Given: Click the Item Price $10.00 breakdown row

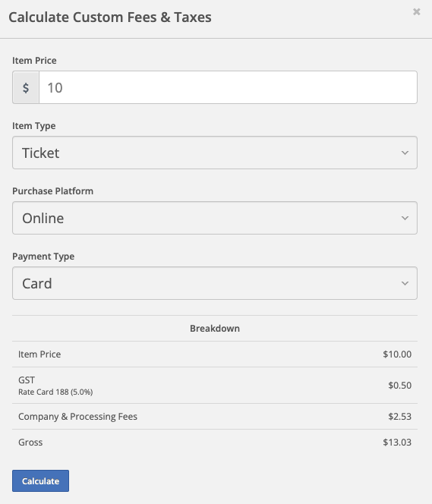Looking at the screenshot, I should click(215, 354).
